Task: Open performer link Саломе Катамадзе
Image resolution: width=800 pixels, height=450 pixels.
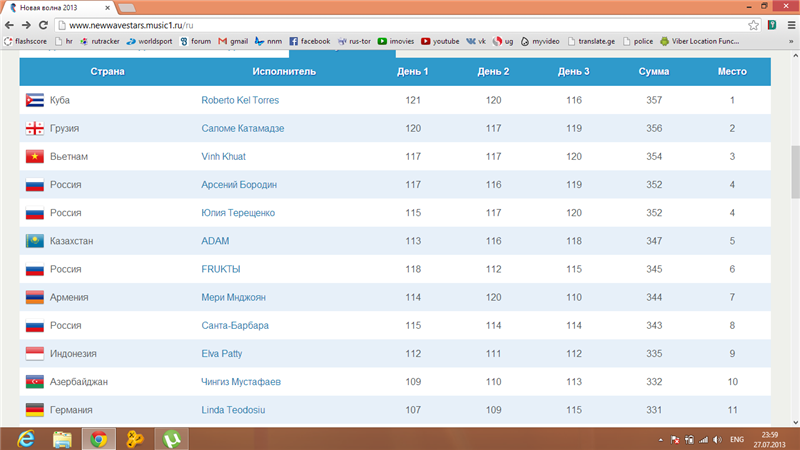Action: [x=242, y=128]
